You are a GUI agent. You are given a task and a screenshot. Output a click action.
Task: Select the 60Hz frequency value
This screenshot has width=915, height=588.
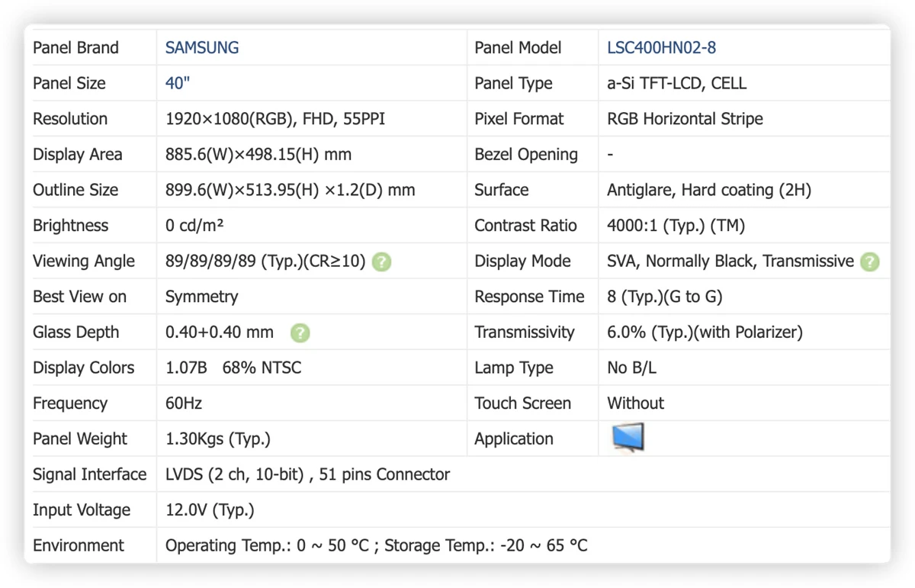coord(184,403)
